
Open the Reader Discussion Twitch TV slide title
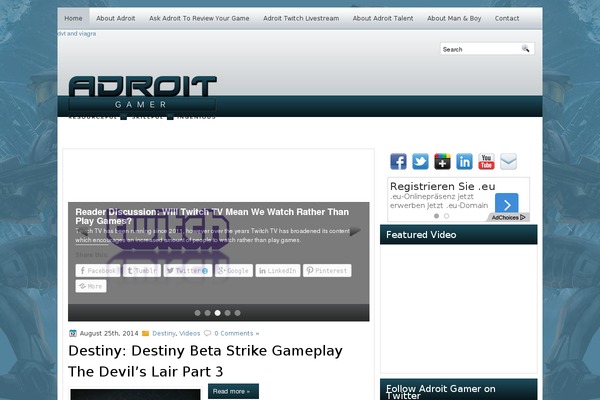click(x=212, y=216)
